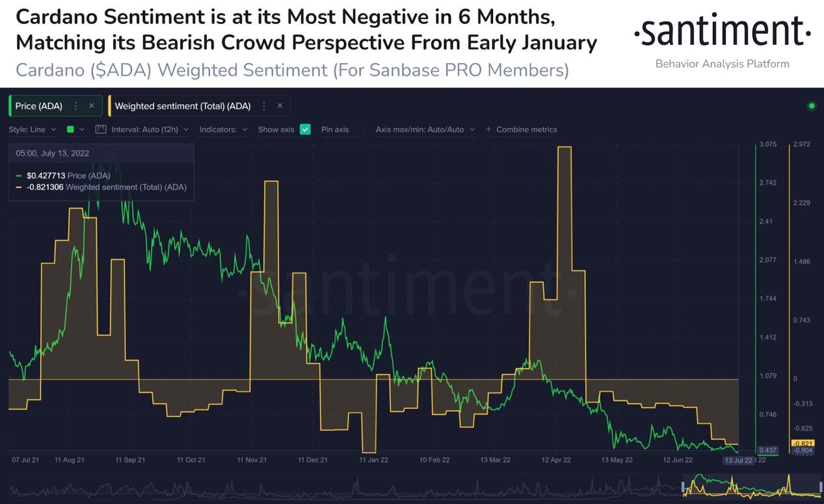
Task: Remove the Price (ADA) metric
Action: (x=92, y=106)
